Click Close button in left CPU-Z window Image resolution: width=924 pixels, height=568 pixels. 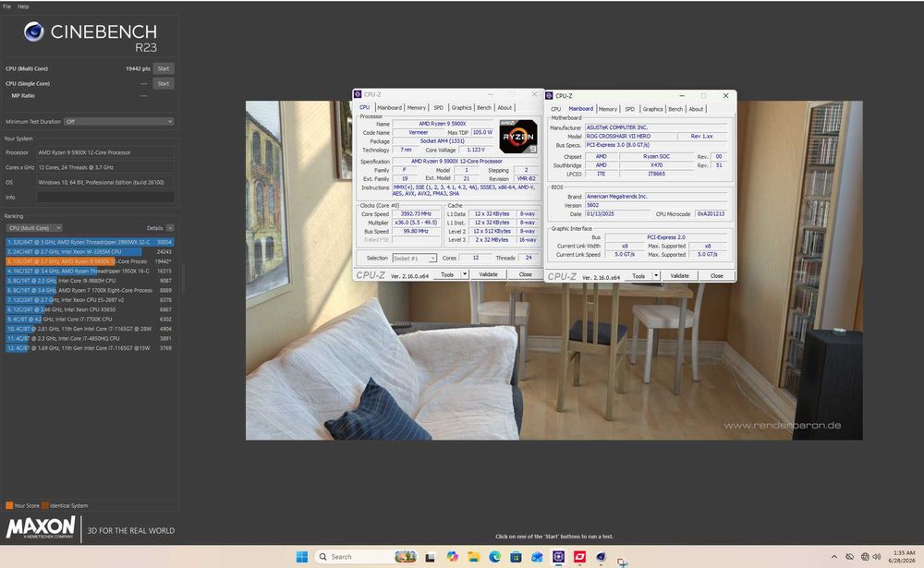[x=525, y=274]
